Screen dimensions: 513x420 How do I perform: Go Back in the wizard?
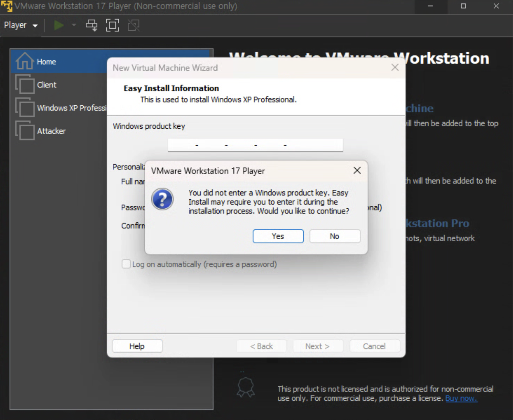pyautogui.click(x=261, y=346)
